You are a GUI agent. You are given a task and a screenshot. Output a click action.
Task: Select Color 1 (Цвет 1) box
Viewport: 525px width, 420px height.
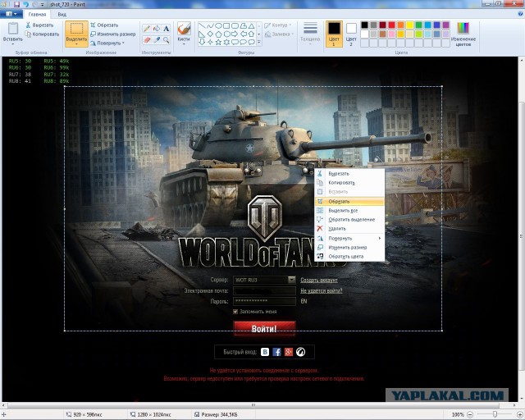click(334, 34)
